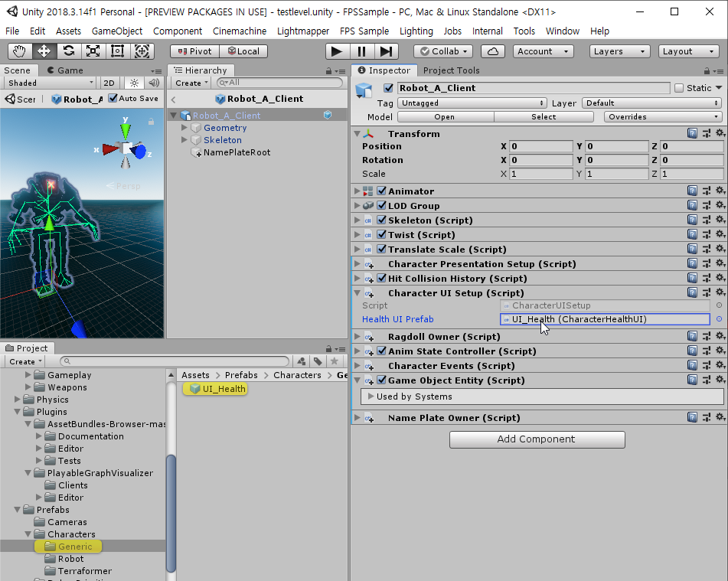Image resolution: width=728 pixels, height=581 pixels.
Task: Lock the Inspector panel
Action: (707, 71)
